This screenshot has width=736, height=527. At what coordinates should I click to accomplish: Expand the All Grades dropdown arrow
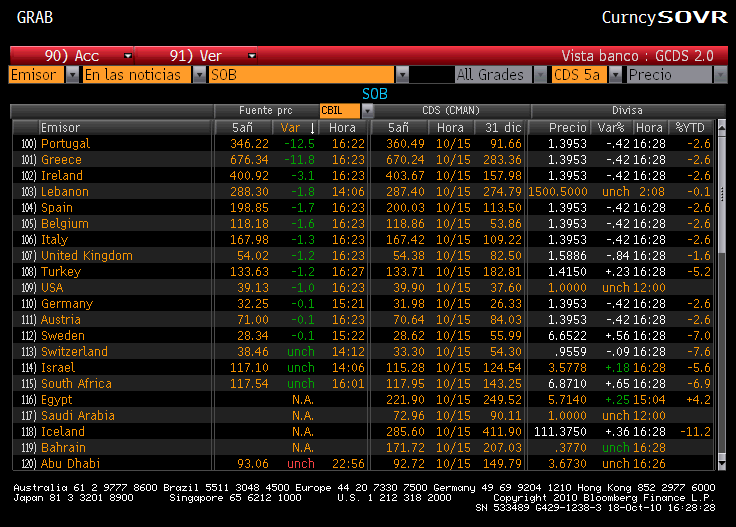coord(540,75)
